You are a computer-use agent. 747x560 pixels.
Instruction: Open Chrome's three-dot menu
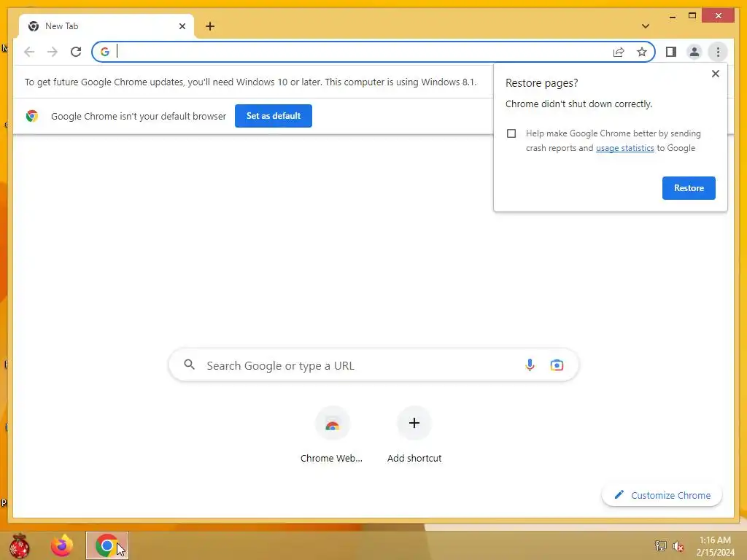click(x=718, y=52)
